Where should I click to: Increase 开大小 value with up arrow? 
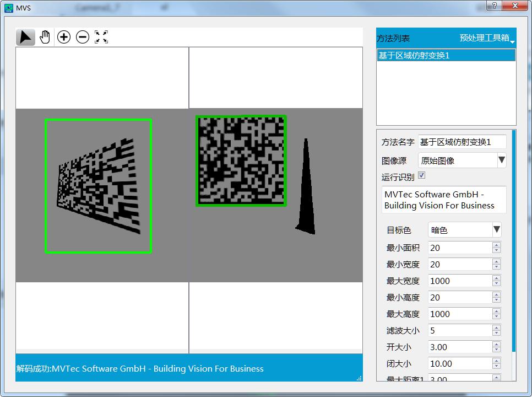(x=496, y=344)
